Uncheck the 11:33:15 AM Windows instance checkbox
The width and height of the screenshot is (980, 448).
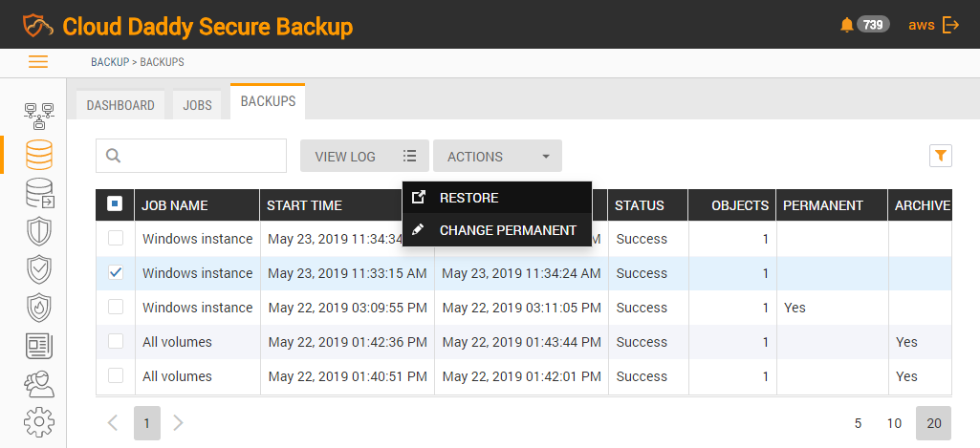point(116,272)
